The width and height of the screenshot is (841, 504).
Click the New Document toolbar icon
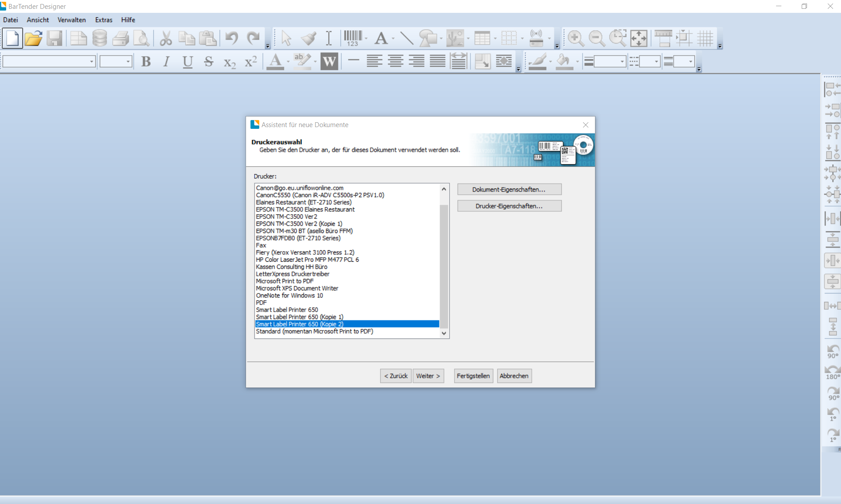(x=12, y=38)
